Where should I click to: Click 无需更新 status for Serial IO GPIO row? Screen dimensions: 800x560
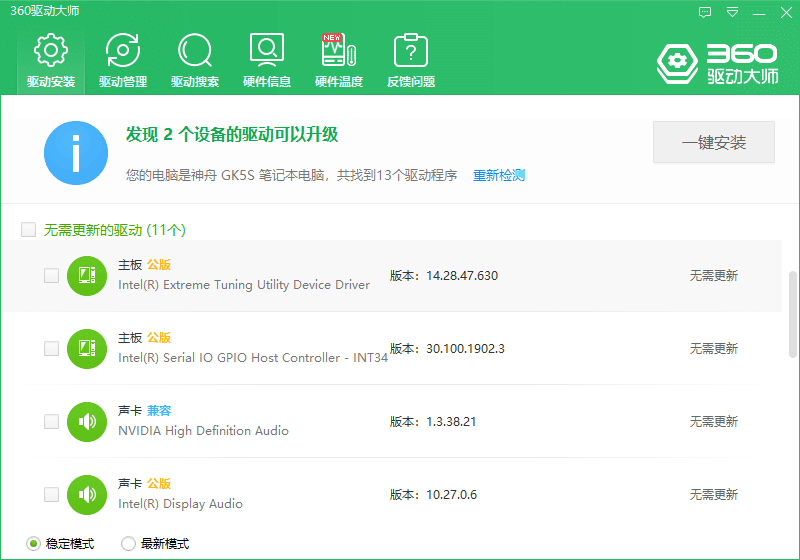coord(714,348)
